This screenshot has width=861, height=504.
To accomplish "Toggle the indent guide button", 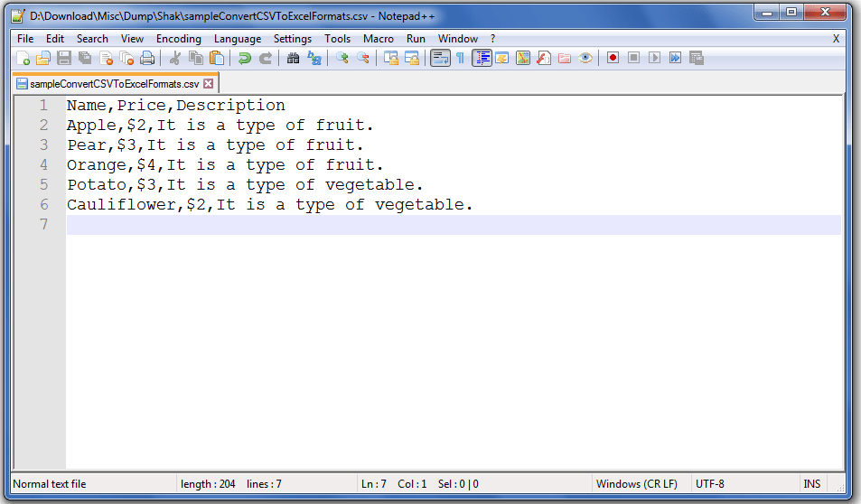I will 482,58.
